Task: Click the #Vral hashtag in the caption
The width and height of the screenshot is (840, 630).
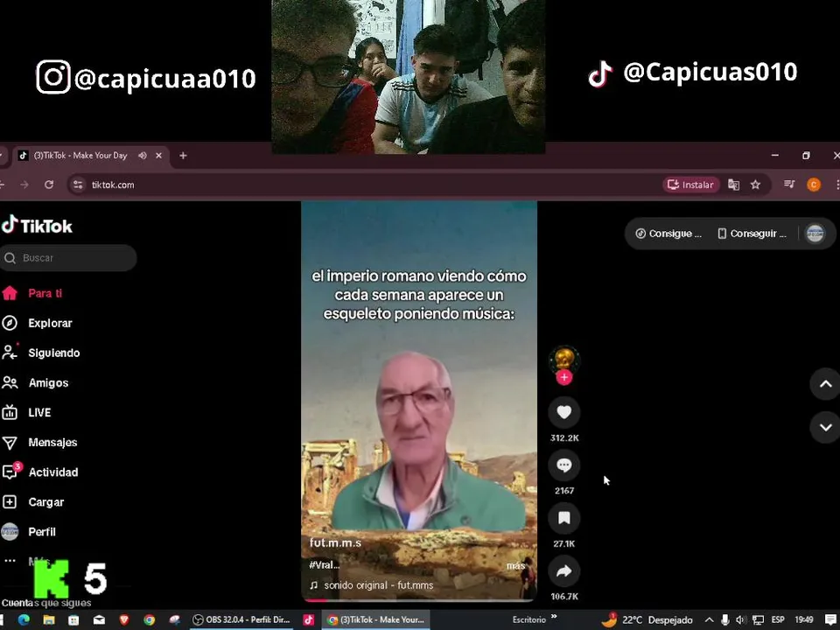Action: pos(324,564)
